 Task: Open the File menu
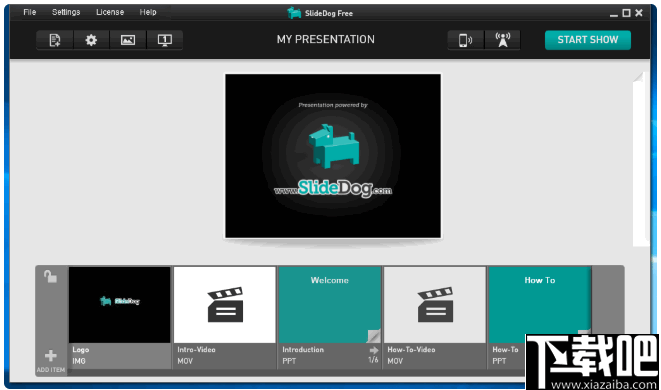30,12
